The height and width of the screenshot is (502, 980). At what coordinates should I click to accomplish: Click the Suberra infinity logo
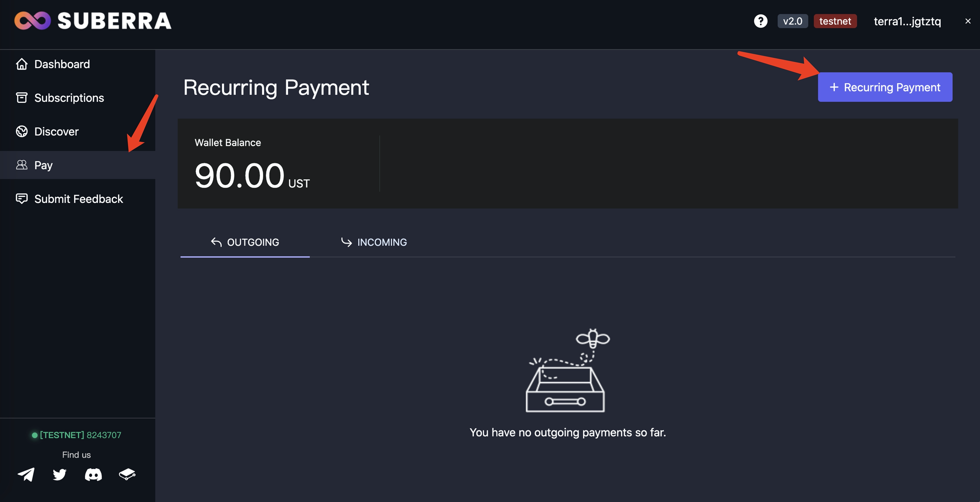click(32, 20)
